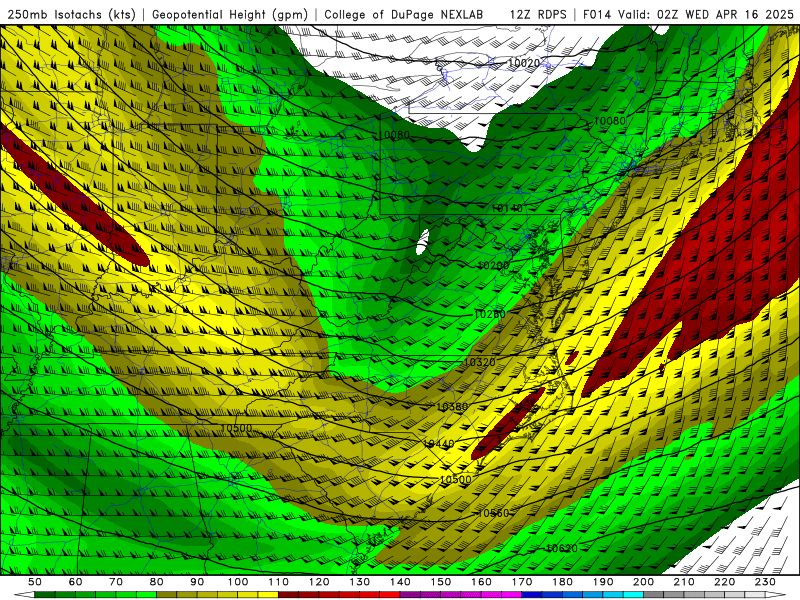Click the 60 kts legend value
Viewport: 800px width, 600px height.
pos(75,582)
